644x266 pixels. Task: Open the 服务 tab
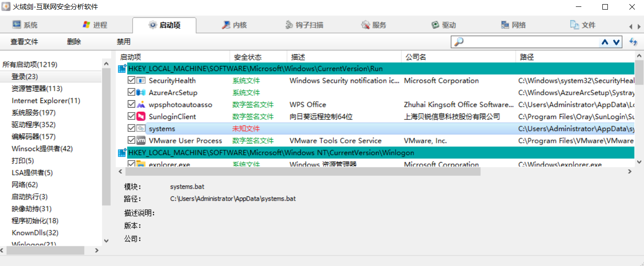tap(374, 25)
